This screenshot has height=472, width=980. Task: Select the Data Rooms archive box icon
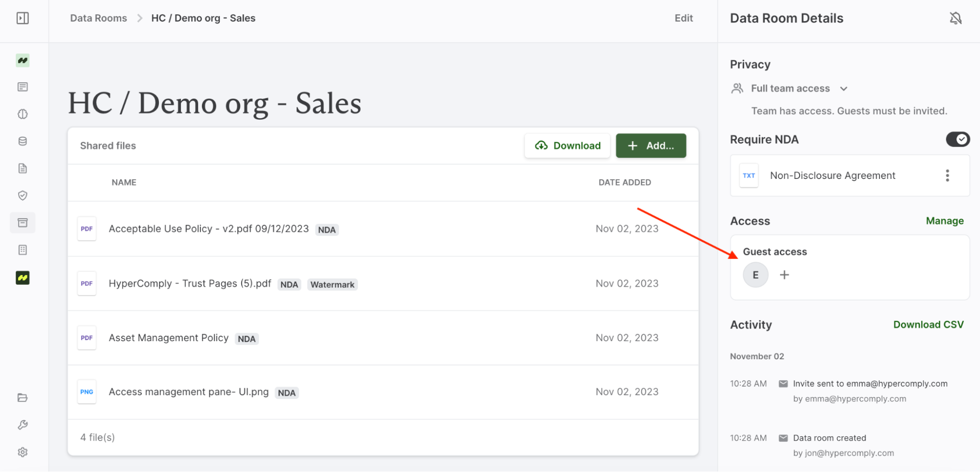(x=23, y=223)
